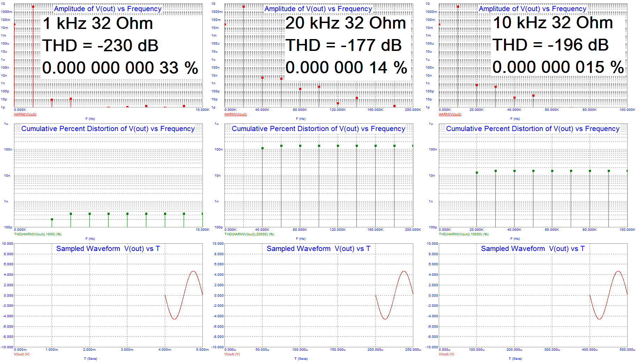Click the Sampled Waveform title above the 500.000u time axis
The image size is (636, 364).
pyautogui.click(x=533, y=249)
